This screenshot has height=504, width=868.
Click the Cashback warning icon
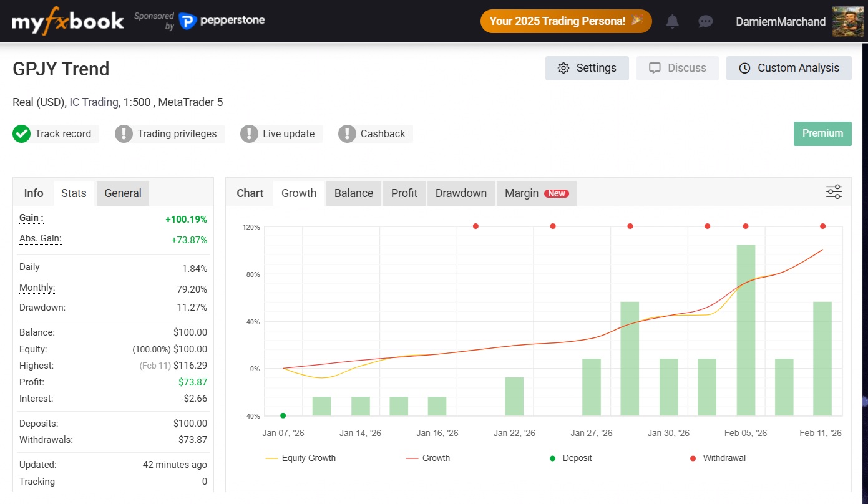coord(347,133)
